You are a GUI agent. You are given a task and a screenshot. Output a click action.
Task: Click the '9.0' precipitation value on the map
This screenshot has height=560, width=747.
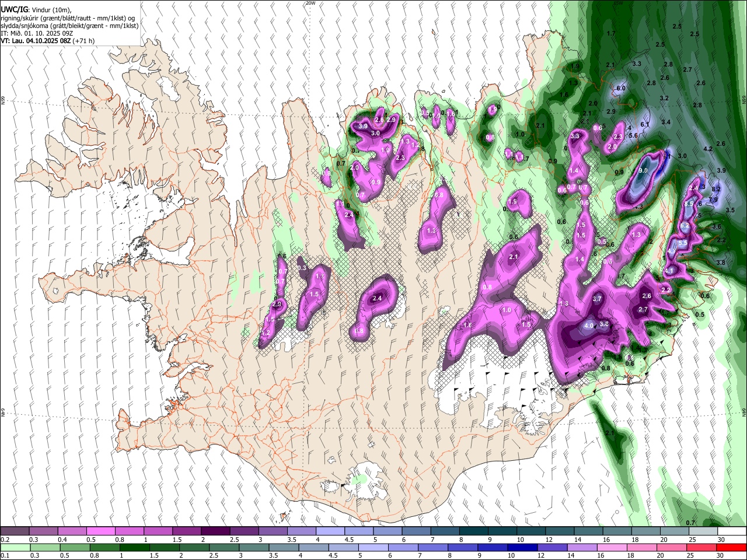click(x=643, y=170)
